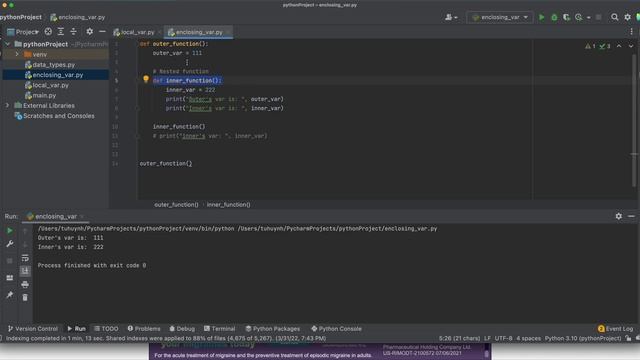Open Terminal tool window
Screen dimensions: 640x360
220,329
